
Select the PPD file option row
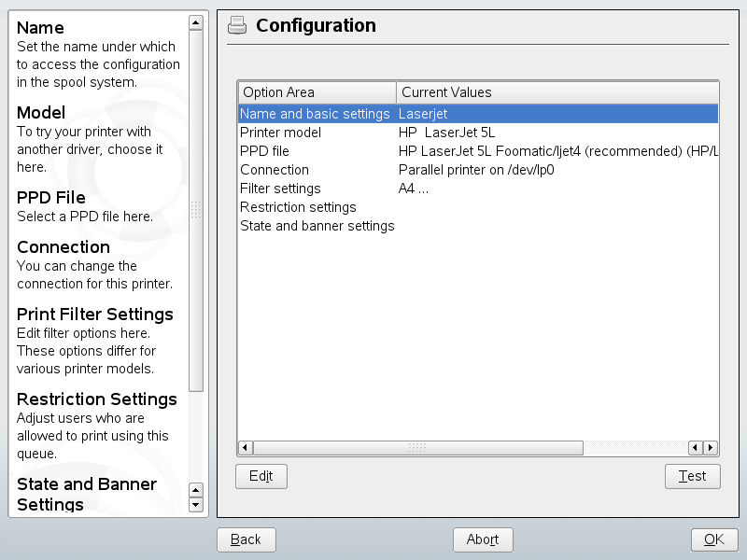pyautogui.click(x=265, y=151)
